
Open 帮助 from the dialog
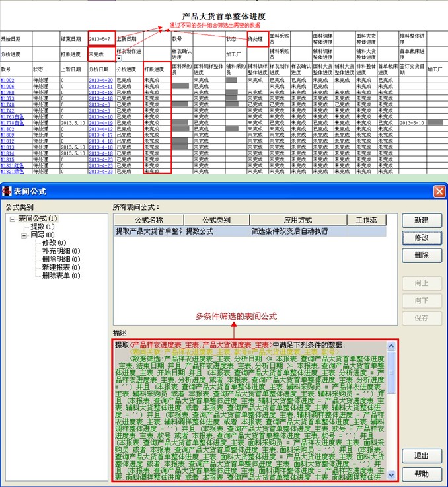422,474
